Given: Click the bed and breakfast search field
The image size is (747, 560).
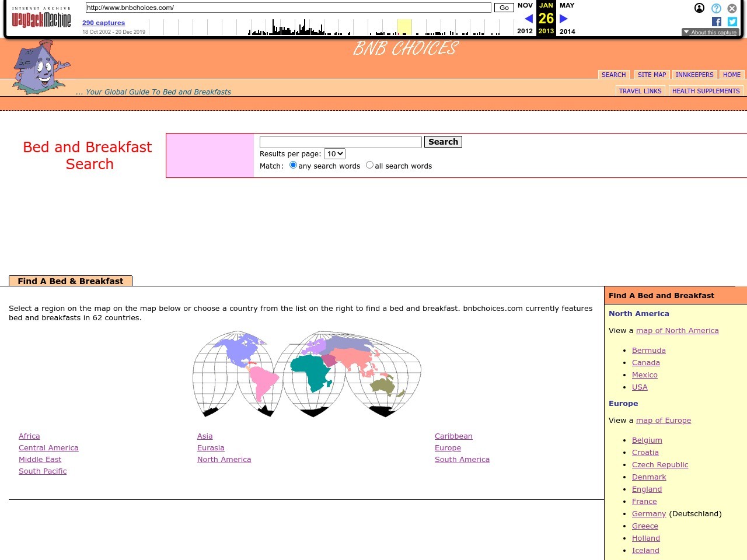Looking at the screenshot, I should click(340, 142).
